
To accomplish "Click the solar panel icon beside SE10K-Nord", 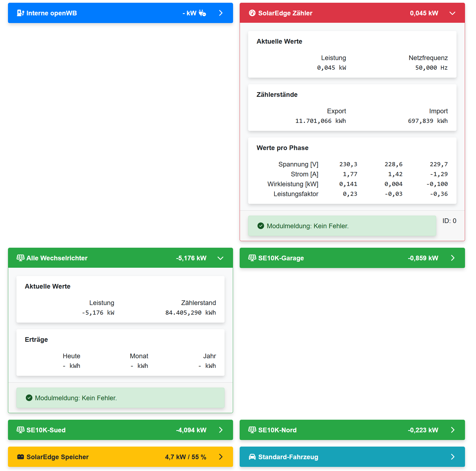I will pyautogui.click(x=252, y=430).
